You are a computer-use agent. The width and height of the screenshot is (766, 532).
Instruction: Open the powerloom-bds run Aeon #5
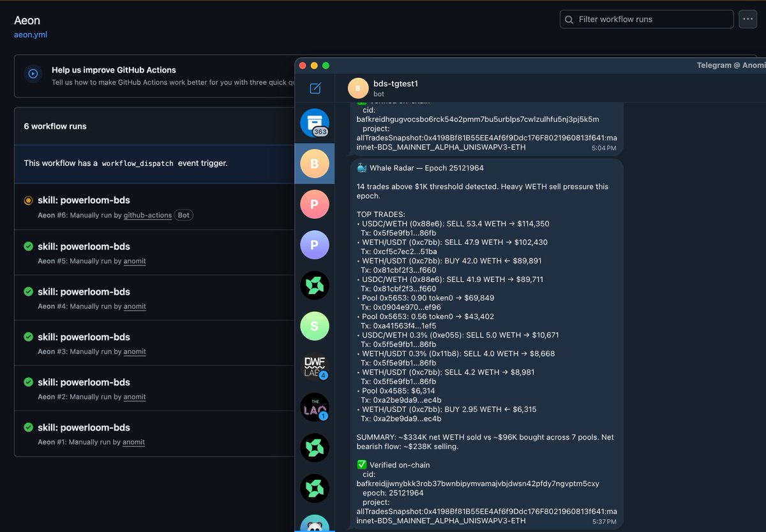click(x=84, y=246)
